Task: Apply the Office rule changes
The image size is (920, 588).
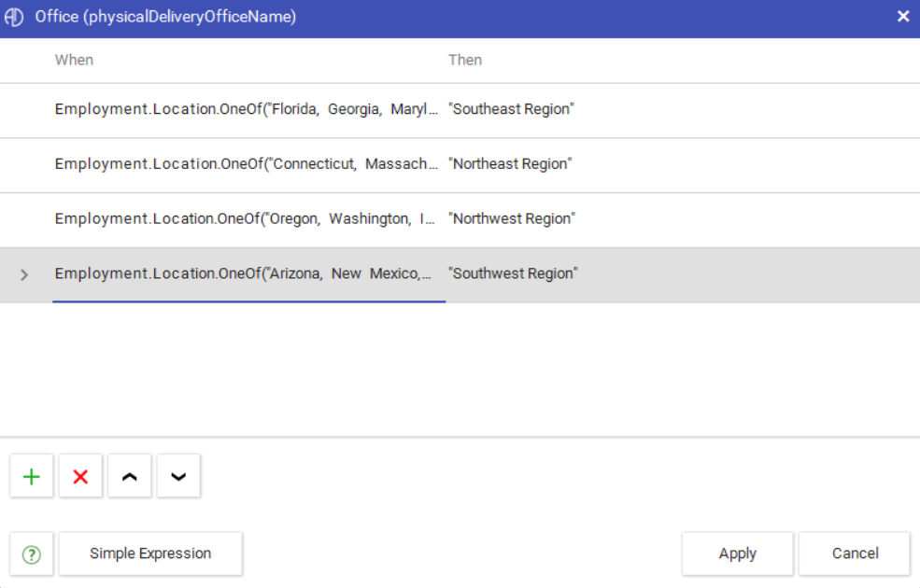Action: [737, 553]
